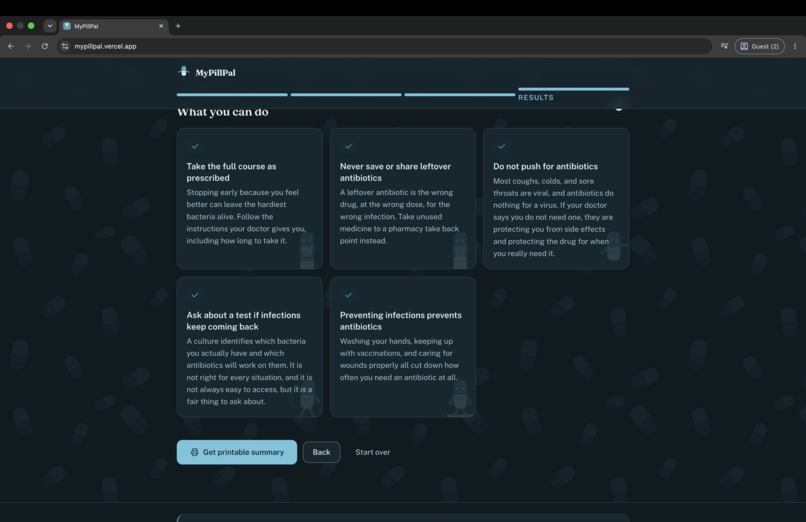This screenshot has width=806, height=522.
Task: Click the robot mascot in Preventing infections card
Action: (x=460, y=398)
